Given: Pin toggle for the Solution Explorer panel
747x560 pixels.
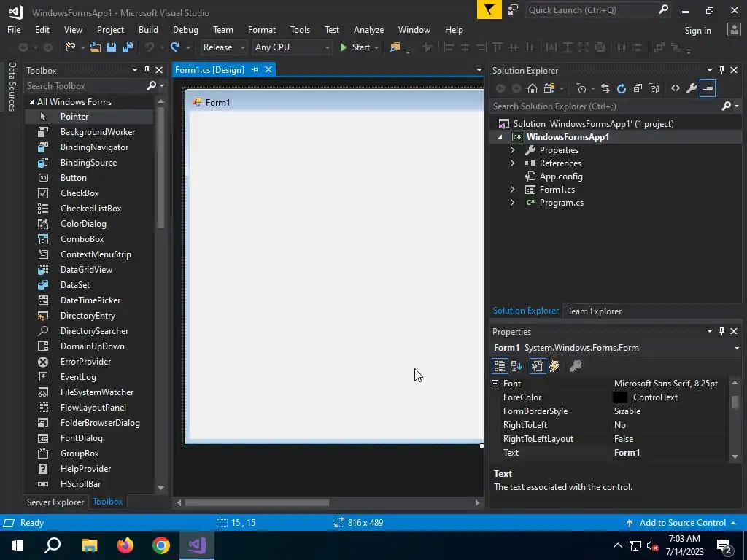Looking at the screenshot, I should tap(721, 70).
